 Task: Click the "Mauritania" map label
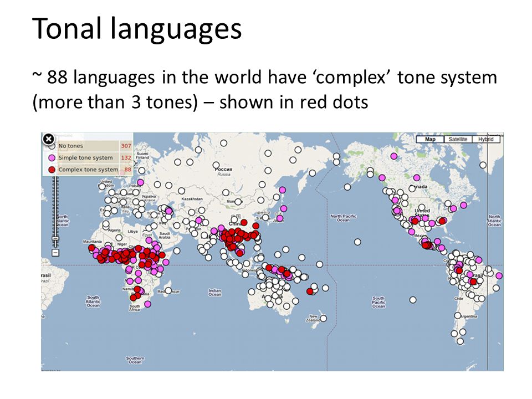tap(93, 242)
